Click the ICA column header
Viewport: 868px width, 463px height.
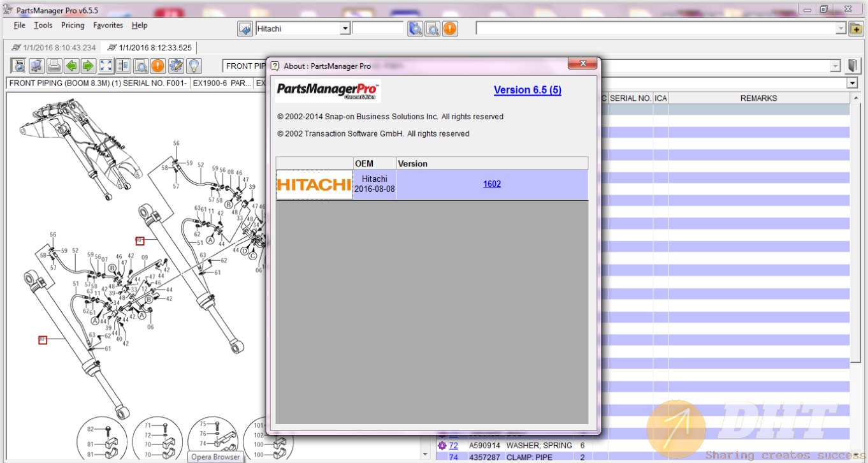661,98
